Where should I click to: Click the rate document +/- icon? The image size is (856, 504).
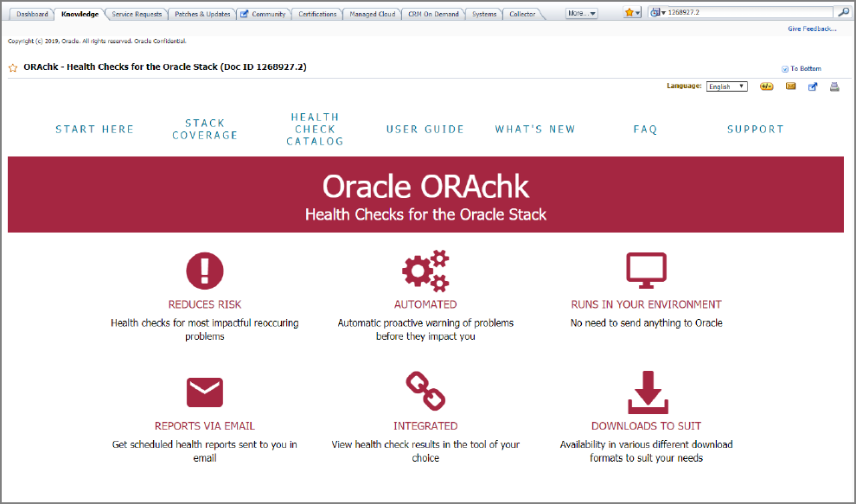coord(766,86)
